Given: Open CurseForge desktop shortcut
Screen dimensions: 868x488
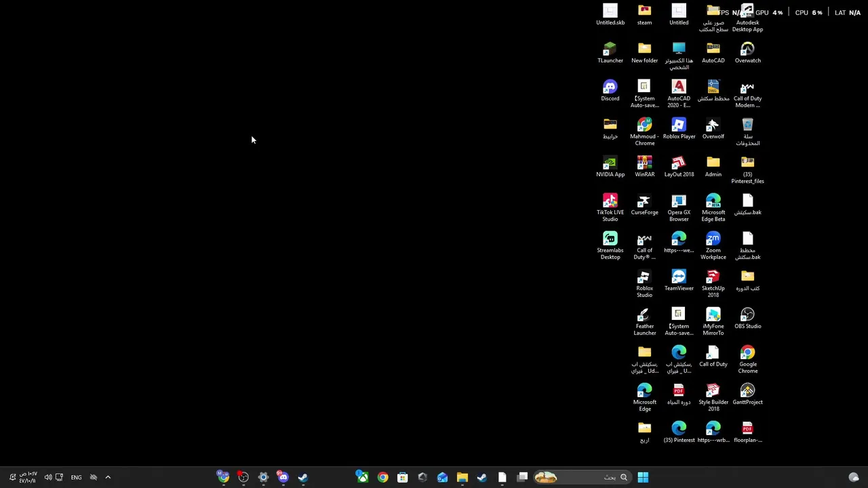Looking at the screenshot, I should tap(644, 205).
